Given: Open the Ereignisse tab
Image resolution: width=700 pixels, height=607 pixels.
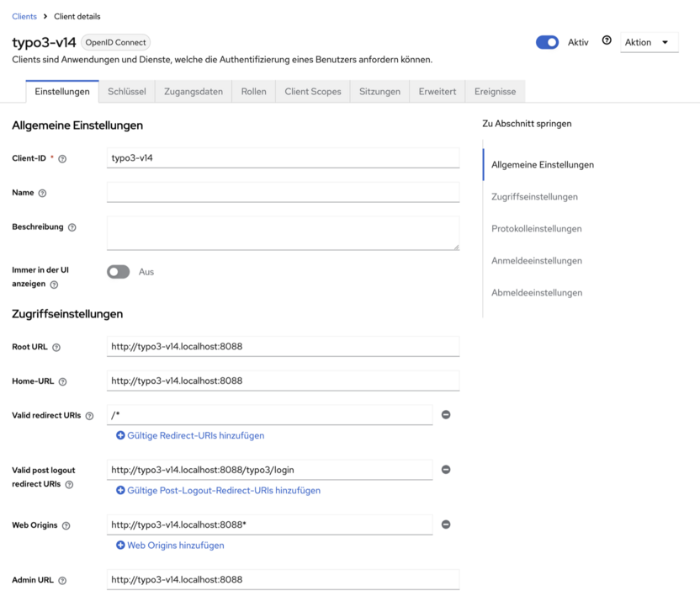Looking at the screenshot, I should coord(495,92).
